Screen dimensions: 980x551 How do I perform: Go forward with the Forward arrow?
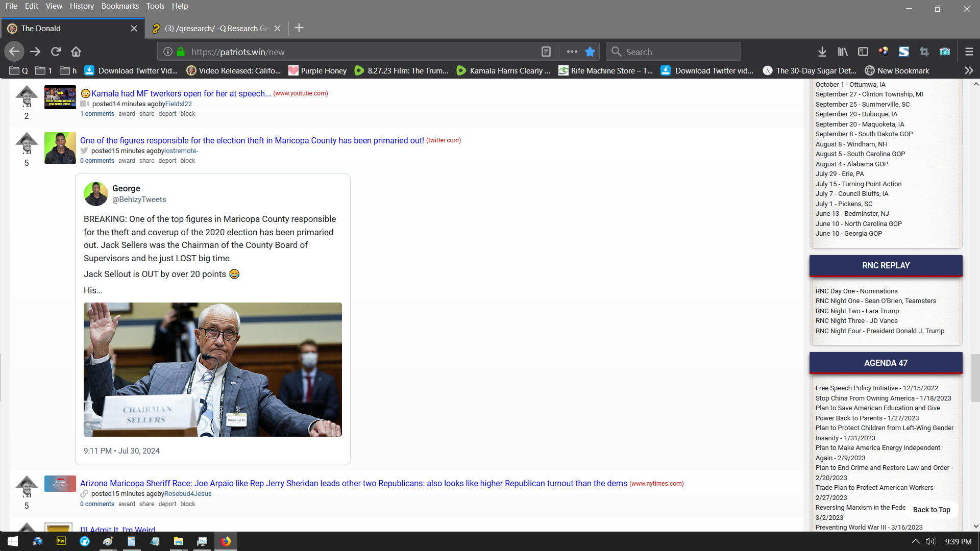pyautogui.click(x=35, y=52)
